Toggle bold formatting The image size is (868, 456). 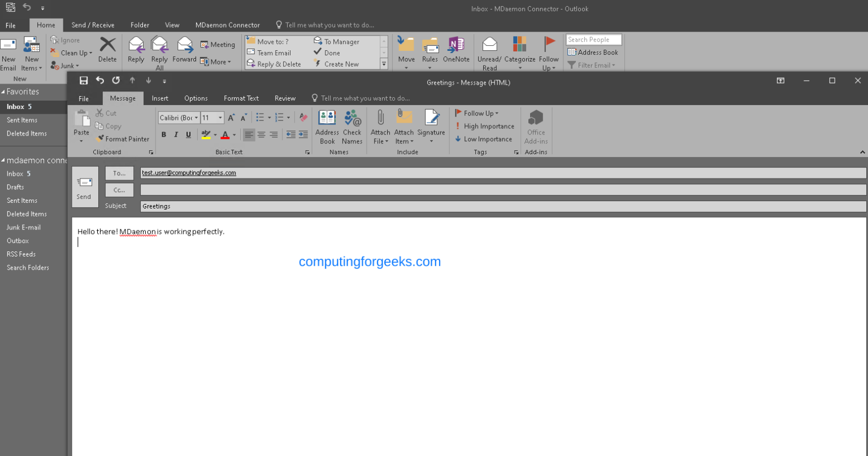click(164, 134)
